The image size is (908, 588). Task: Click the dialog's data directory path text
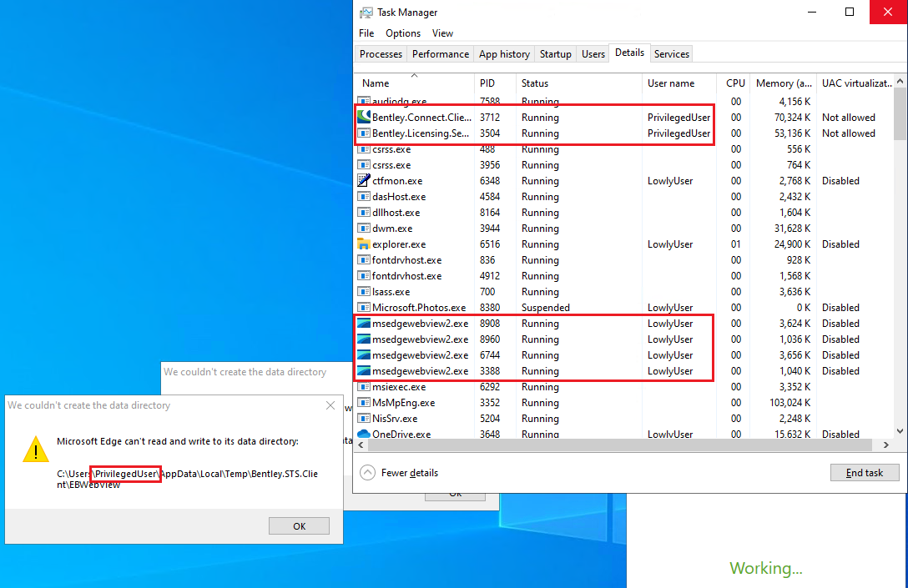click(x=187, y=479)
